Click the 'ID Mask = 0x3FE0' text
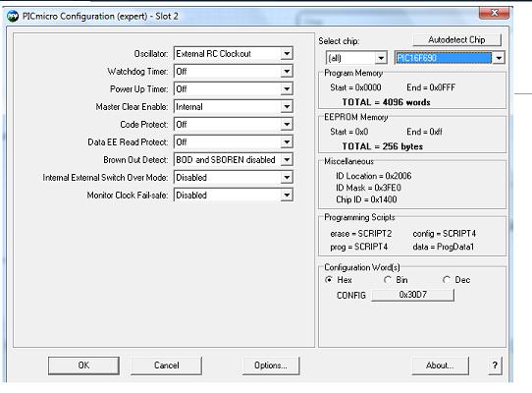Viewport: 532px width, 393px height. pos(368,188)
